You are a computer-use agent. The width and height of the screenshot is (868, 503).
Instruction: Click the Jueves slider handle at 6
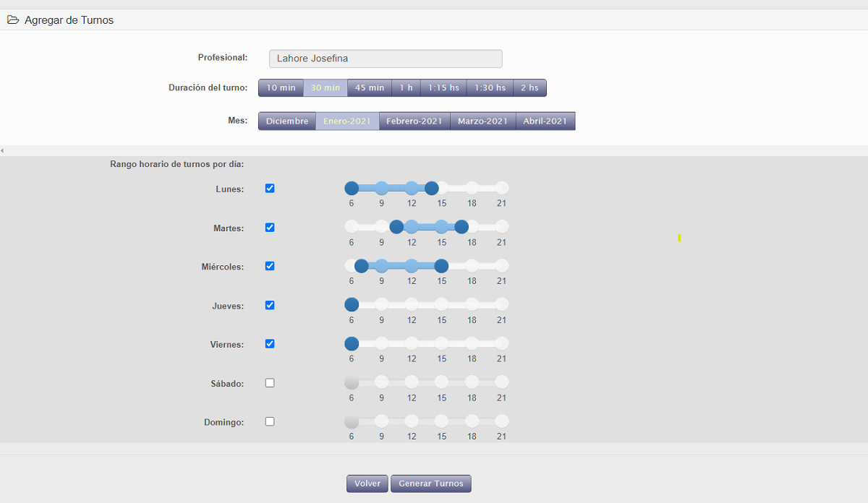(x=352, y=304)
